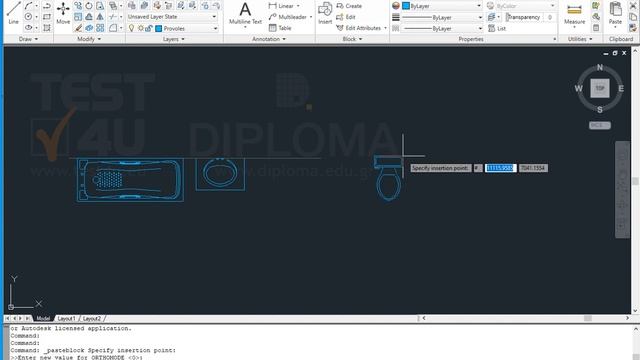
Task: Toggle Provoles layer lock icon
Action: pos(149,28)
